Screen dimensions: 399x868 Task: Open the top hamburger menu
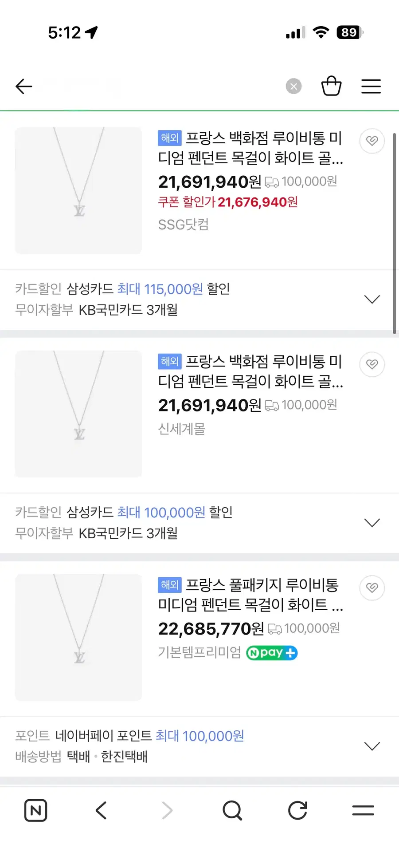tap(371, 86)
